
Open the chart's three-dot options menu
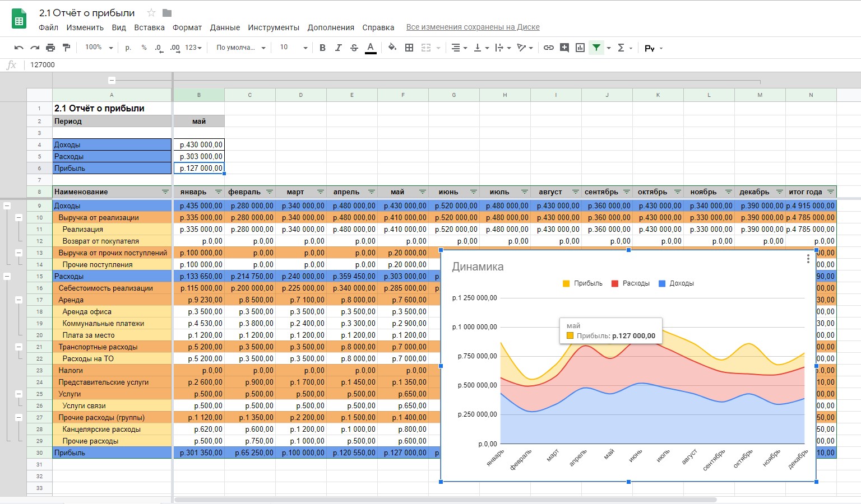[x=808, y=259]
